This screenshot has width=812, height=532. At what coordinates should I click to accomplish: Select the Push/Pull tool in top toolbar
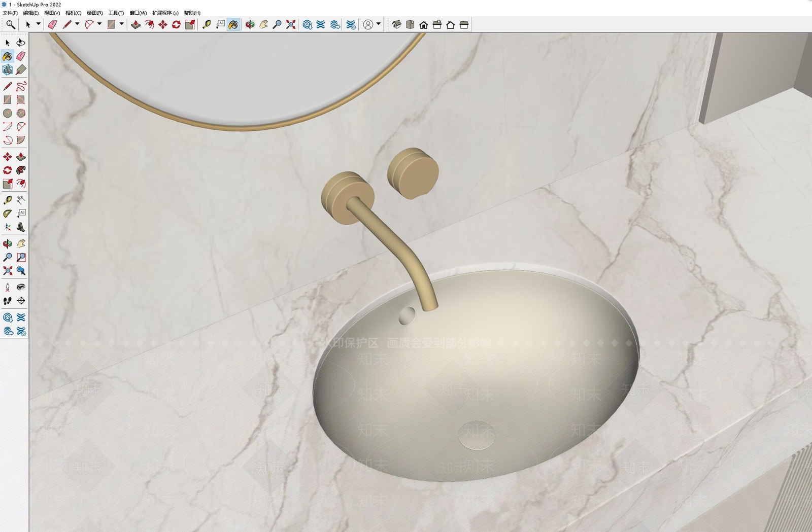tap(136, 24)
